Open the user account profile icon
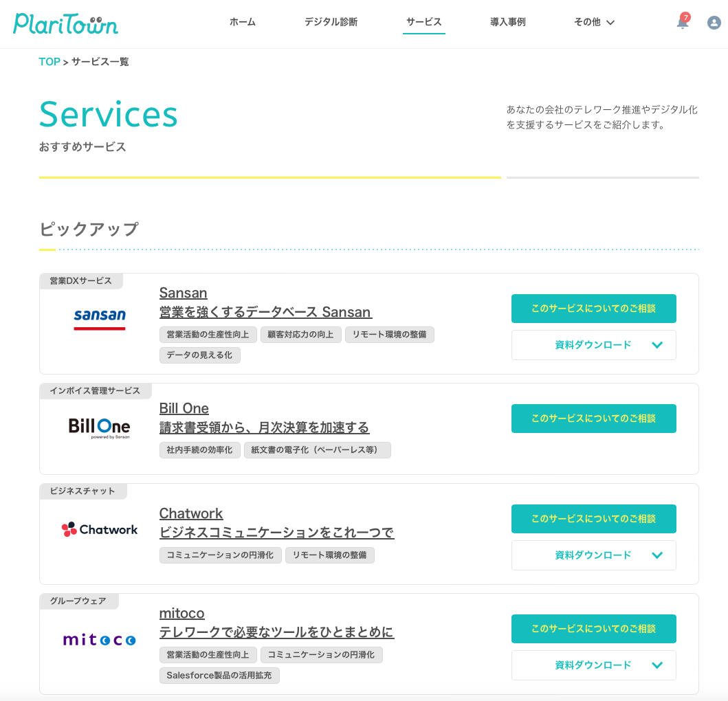 tap(714, 22)
